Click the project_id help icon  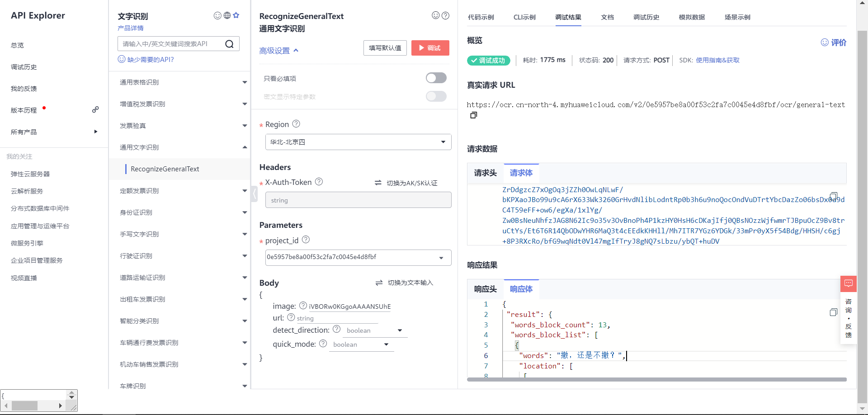click(x=306, y=239)
